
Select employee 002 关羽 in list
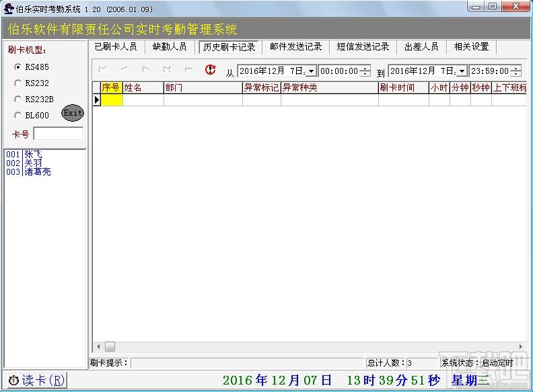(x=24, y=163)
